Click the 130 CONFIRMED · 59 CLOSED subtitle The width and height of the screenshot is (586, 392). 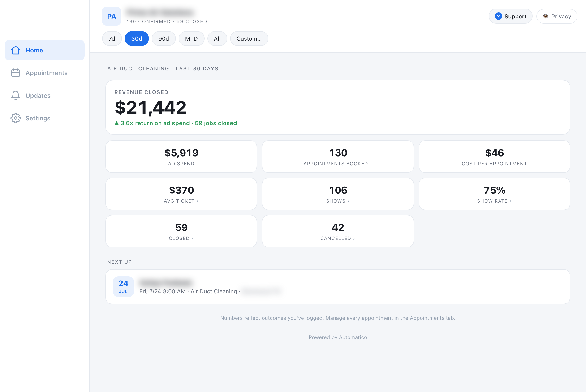tap(167, 21)
